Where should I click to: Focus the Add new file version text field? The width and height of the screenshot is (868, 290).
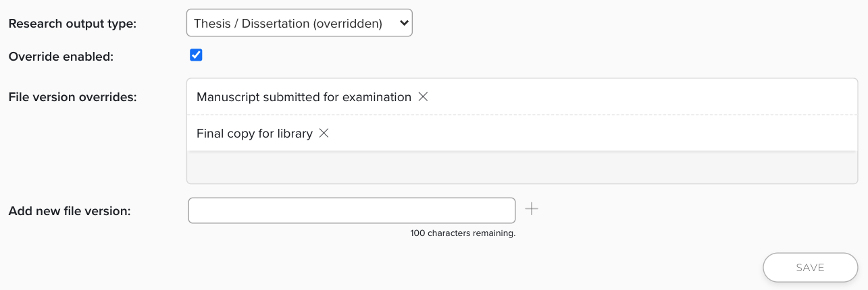(351, 210)
